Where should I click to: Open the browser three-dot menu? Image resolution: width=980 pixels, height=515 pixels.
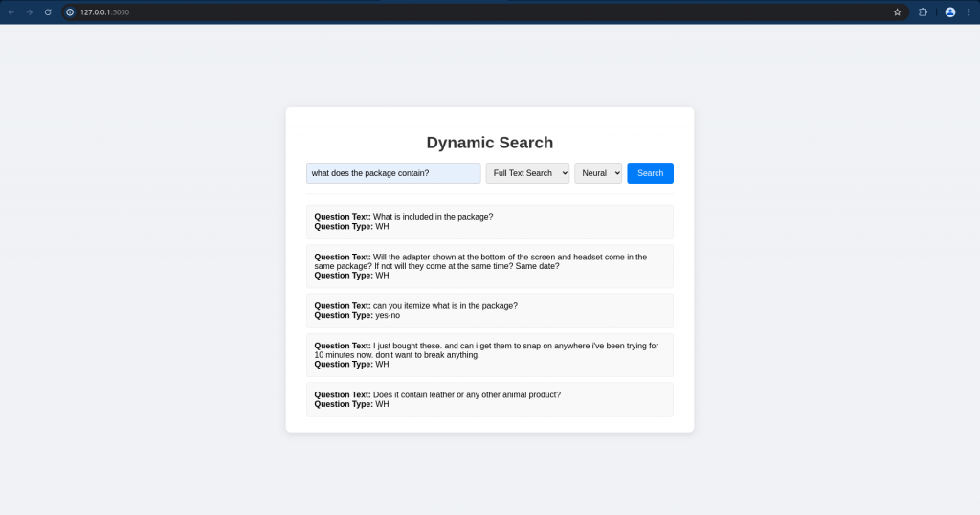(969, 12)
